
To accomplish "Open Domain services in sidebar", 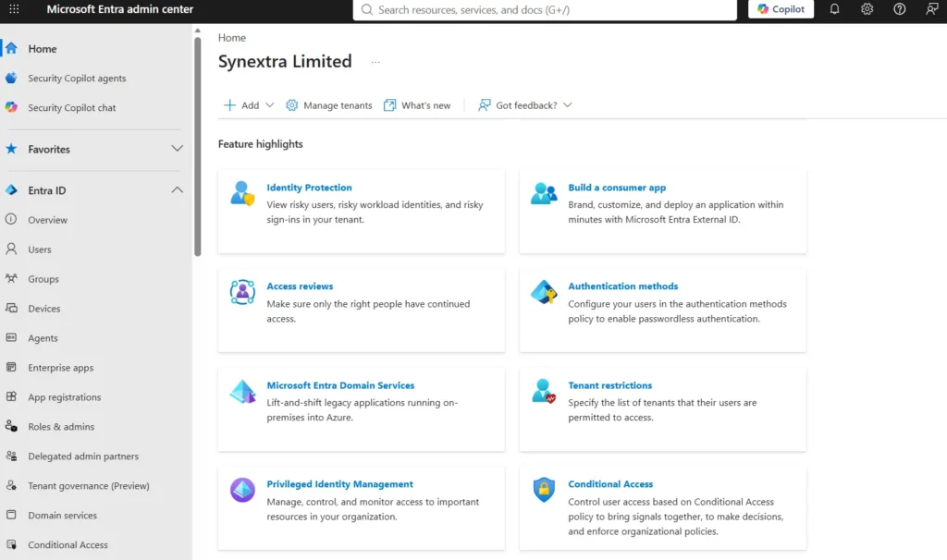I will click(62, 516).
